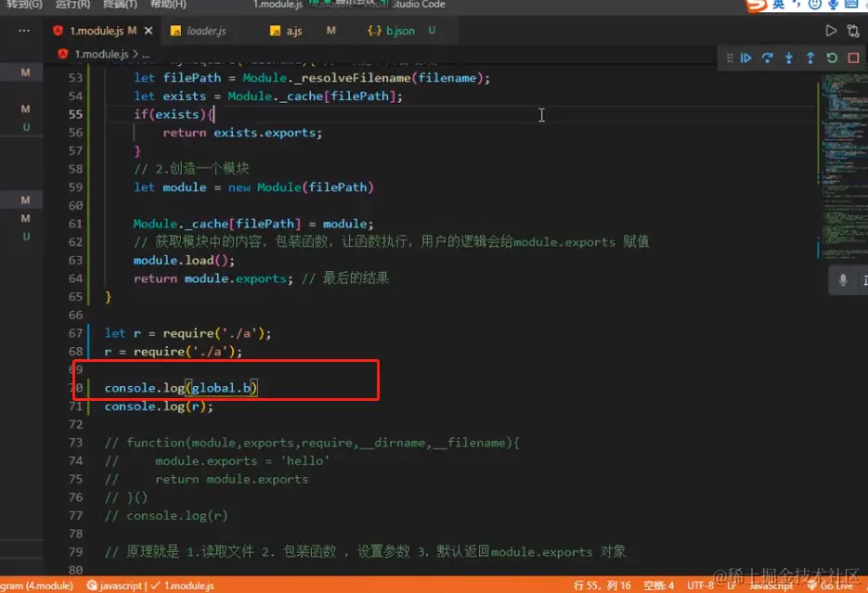
Task: Click 1.module.js checkmark status item
Action: (183, 586)
